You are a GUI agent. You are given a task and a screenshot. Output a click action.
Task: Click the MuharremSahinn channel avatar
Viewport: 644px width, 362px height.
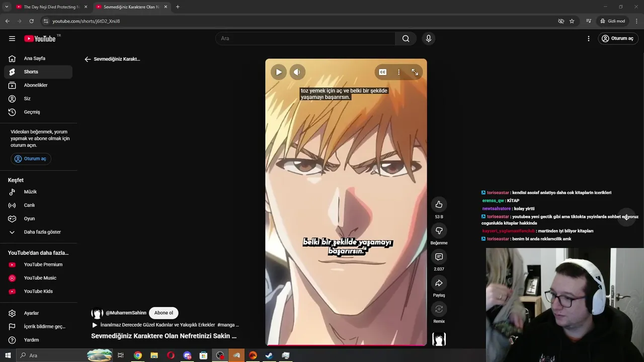tap(97, 313)
